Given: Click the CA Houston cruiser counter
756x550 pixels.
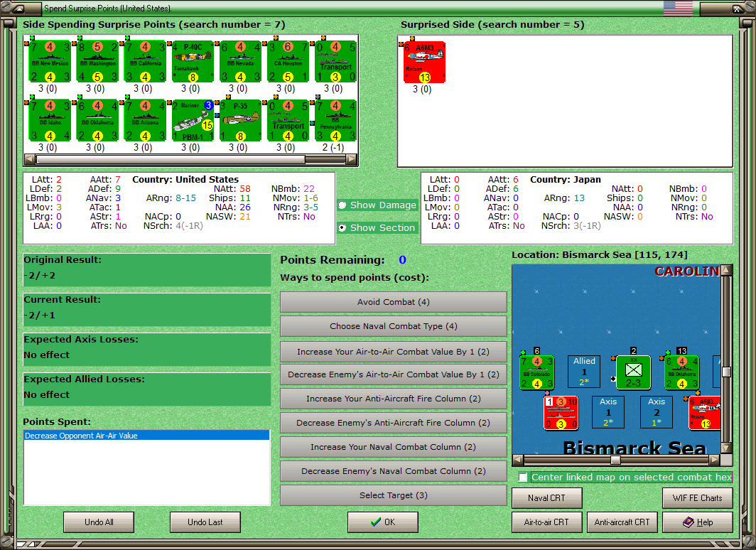Looking at the screenshot, I should pyautogui.click(x=288, y=61).
